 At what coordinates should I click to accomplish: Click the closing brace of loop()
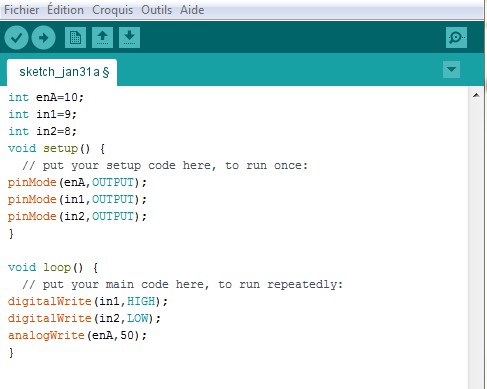click(x=11, y=353)
